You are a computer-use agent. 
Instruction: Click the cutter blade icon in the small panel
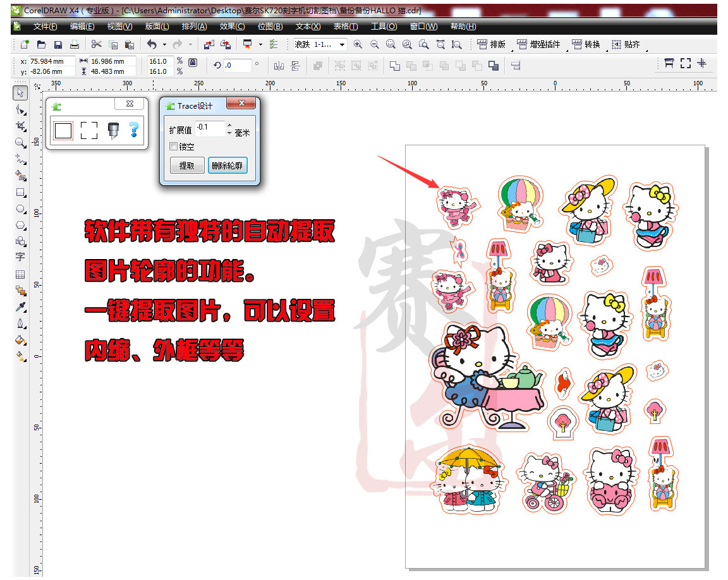113,130
